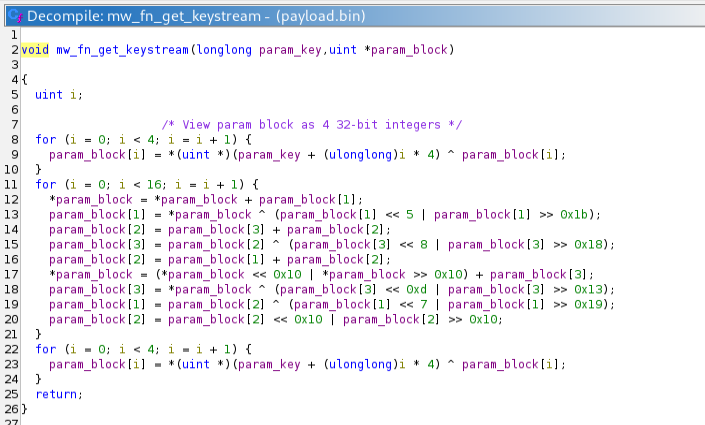
Task: Click the for keyword on line 8
Action: pyautogui.click(x=46, y=139)
